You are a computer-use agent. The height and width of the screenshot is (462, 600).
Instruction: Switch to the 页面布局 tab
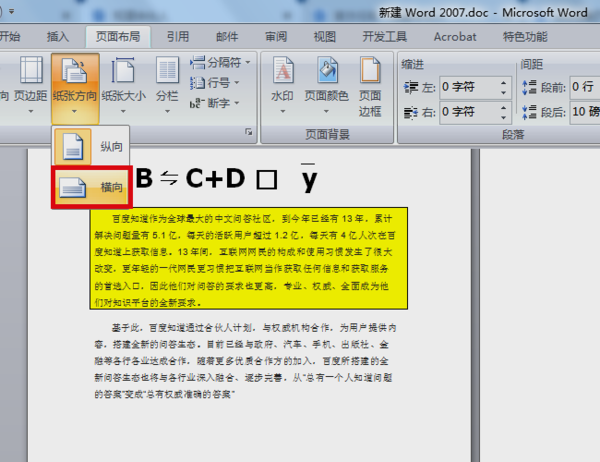[x=118, y=37]
